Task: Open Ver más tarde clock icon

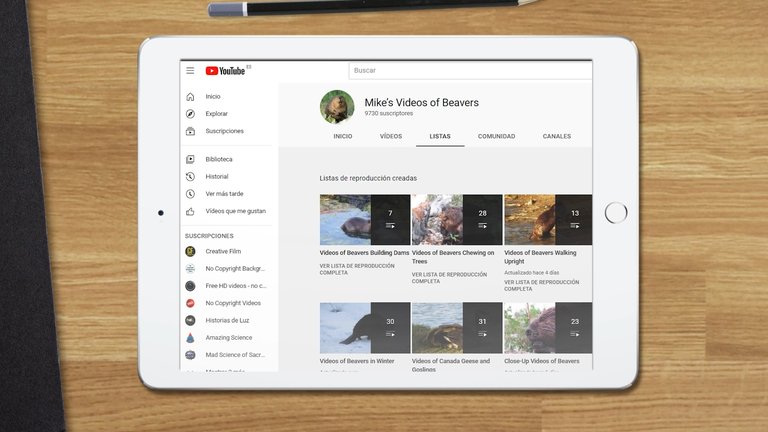Action: pyautogui.click(x=190, y=194)
